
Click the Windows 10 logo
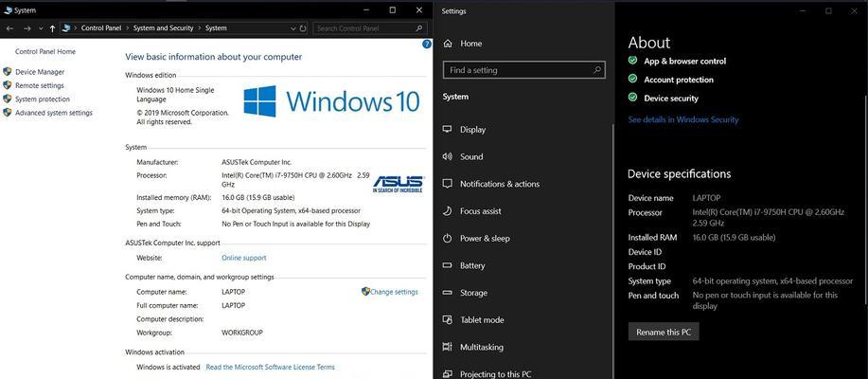click(331, 101)
